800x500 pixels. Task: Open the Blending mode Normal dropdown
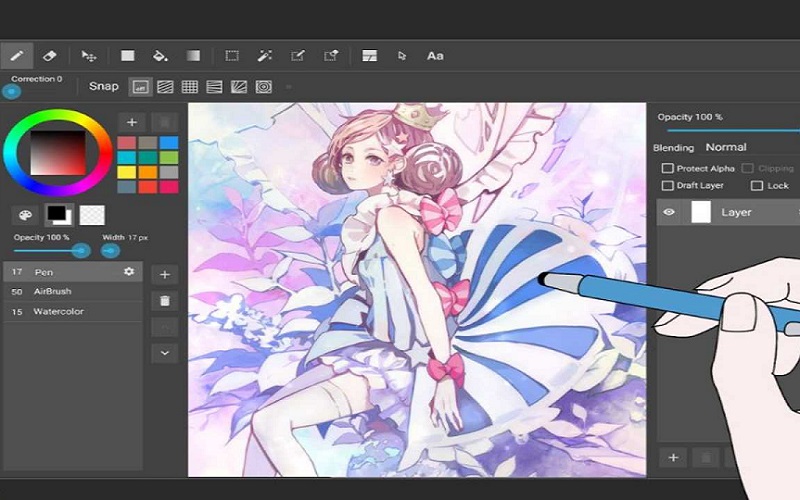pyautogui.click(x=726, y=147)
